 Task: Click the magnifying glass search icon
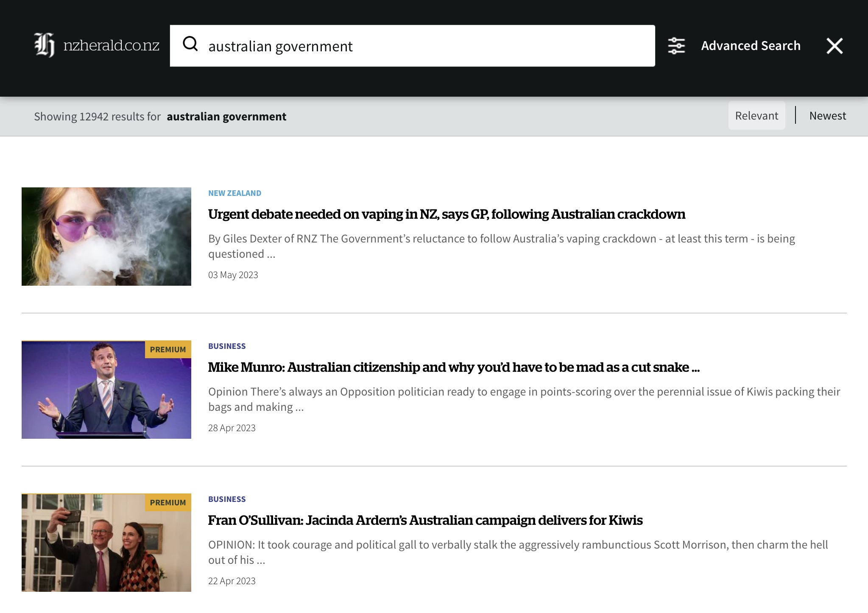click(190, 44)
